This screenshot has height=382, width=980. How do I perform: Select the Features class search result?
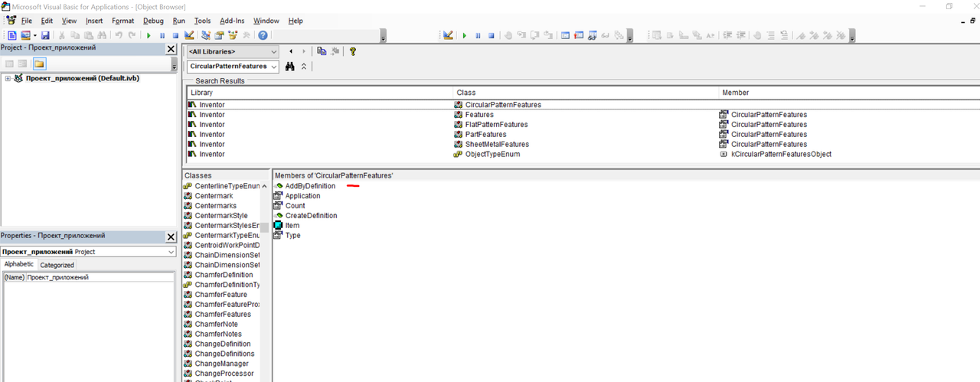click(479, 115)
